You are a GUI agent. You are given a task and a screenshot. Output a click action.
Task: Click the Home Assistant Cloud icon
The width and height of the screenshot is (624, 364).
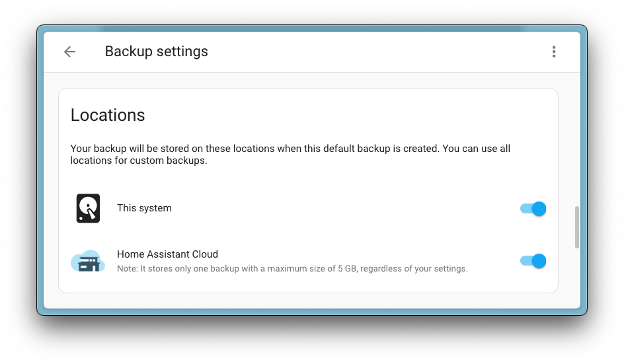tap(88, 261)
